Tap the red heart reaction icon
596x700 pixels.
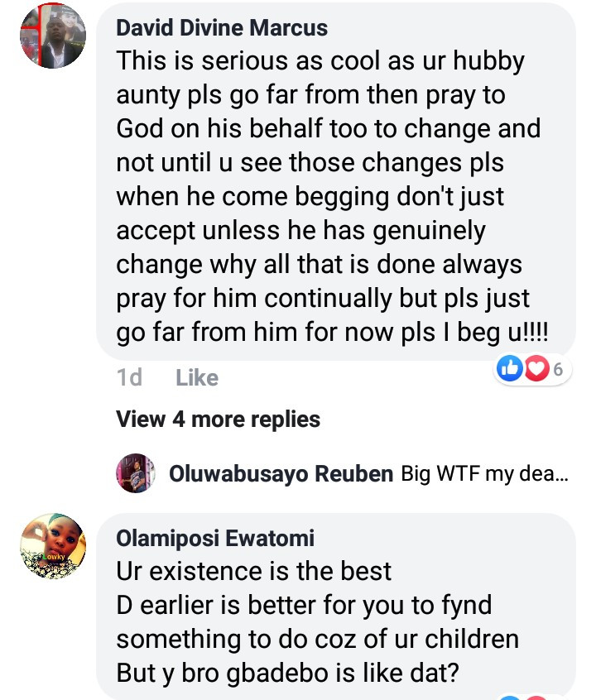point(536,370)
